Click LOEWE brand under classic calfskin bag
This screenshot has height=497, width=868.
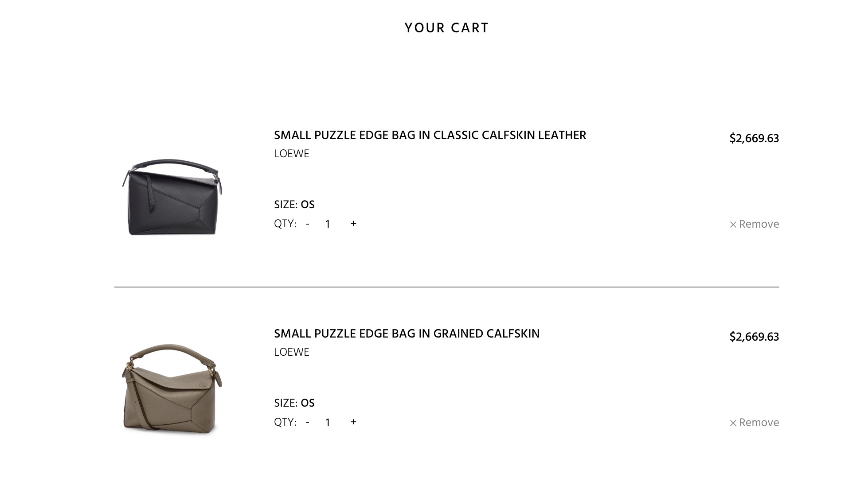tap(292, 153)
